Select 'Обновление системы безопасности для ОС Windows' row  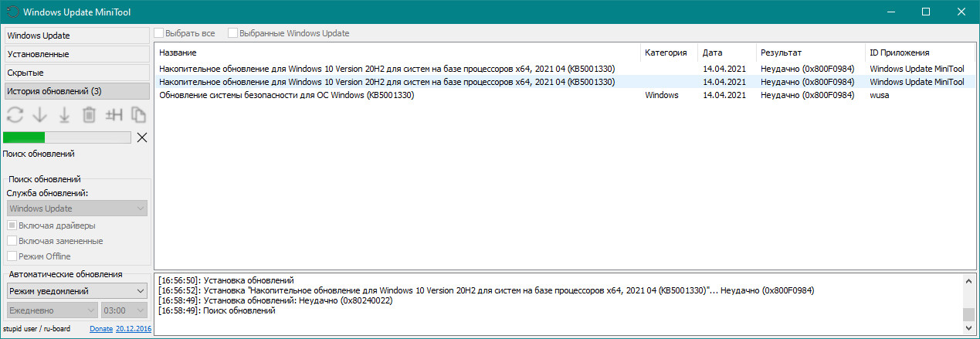[x=565, y=95]
